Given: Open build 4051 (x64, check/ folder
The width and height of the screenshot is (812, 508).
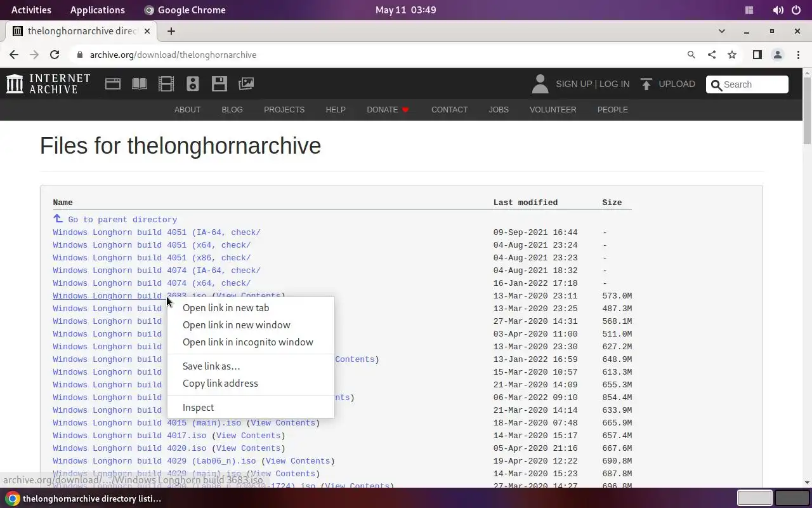Looking at the screenshot, I should pos(152,245).
